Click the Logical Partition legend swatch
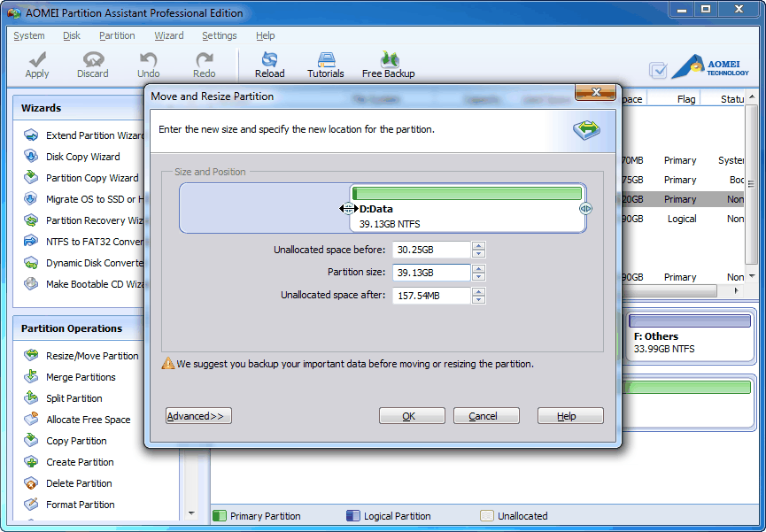Screen dimensions: 766x532 352,516
